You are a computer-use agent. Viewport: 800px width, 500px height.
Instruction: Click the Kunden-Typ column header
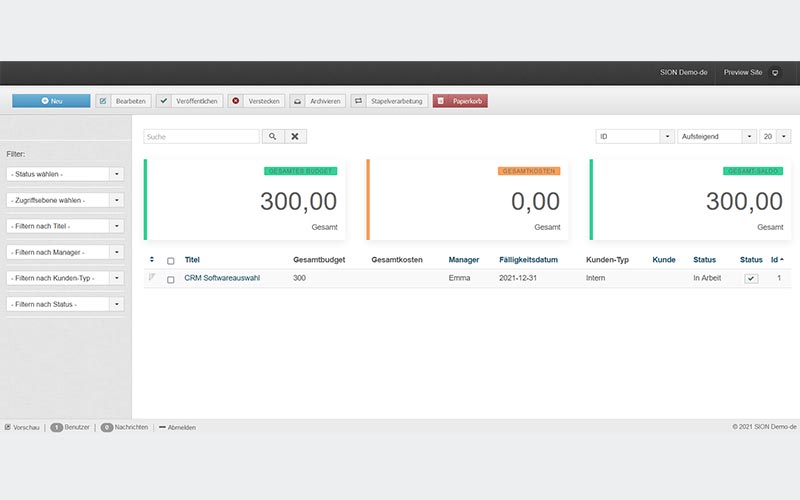tap(607, 260)
